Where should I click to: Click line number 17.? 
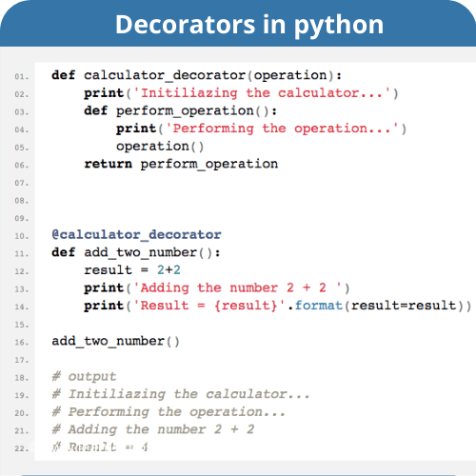[x=22, y=361]
